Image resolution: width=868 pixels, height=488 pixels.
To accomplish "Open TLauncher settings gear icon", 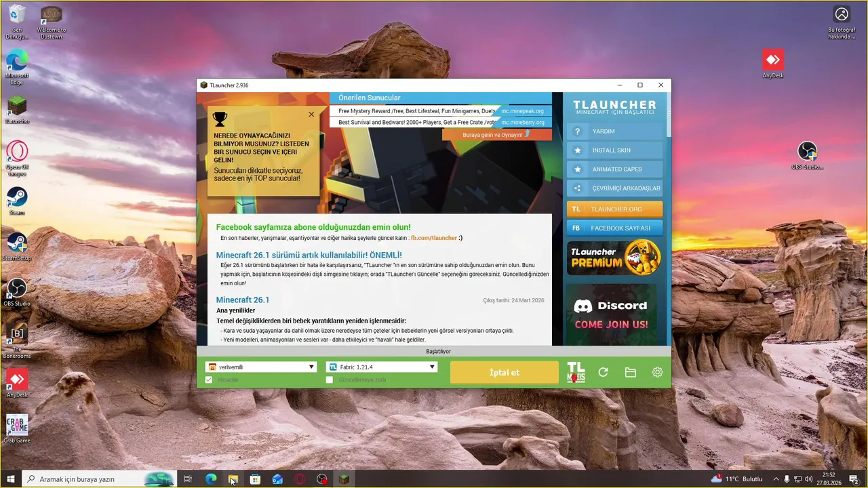I will pyautogui.click(x=657, y=372).
